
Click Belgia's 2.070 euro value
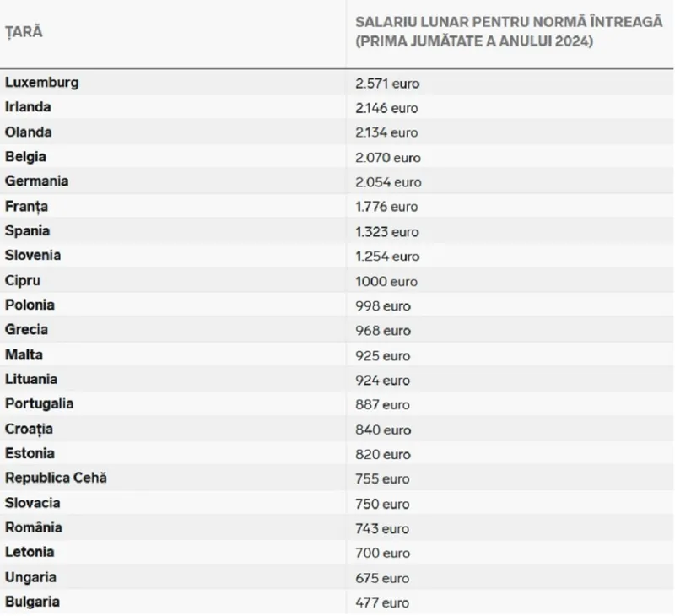pyautogui.click(x=388, y=157)
